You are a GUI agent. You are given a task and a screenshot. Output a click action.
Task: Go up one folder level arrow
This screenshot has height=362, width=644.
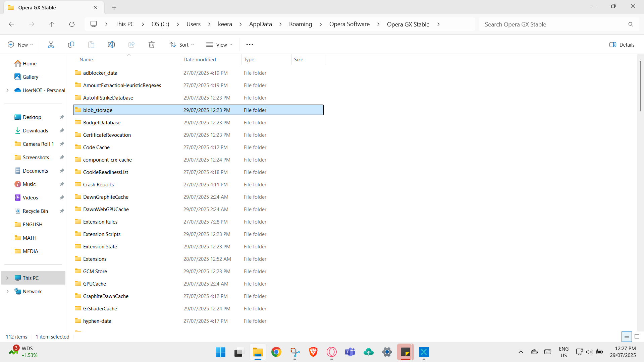pyautogui.click(x=52, y=24)
